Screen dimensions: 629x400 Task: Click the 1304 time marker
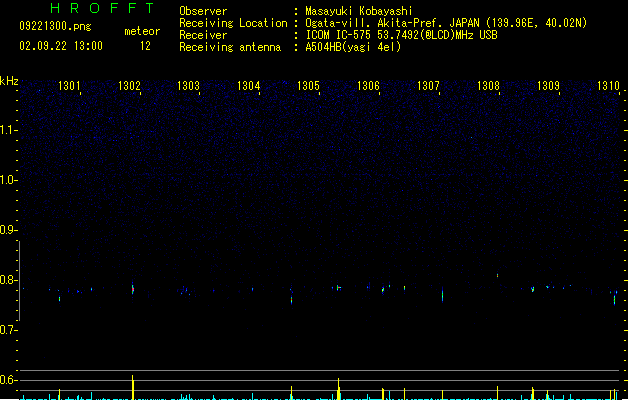pyautogui.click(x=249, y=85)
